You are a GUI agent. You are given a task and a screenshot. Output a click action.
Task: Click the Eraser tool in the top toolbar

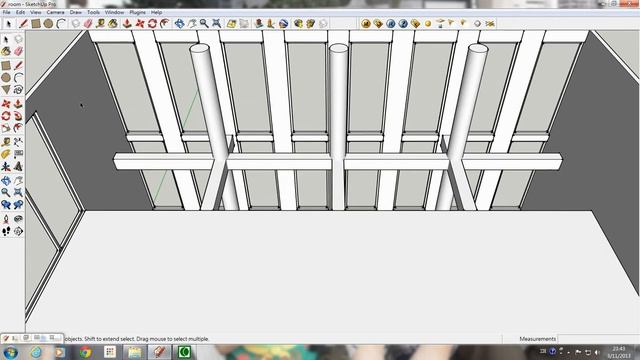(x=88, y=24)
